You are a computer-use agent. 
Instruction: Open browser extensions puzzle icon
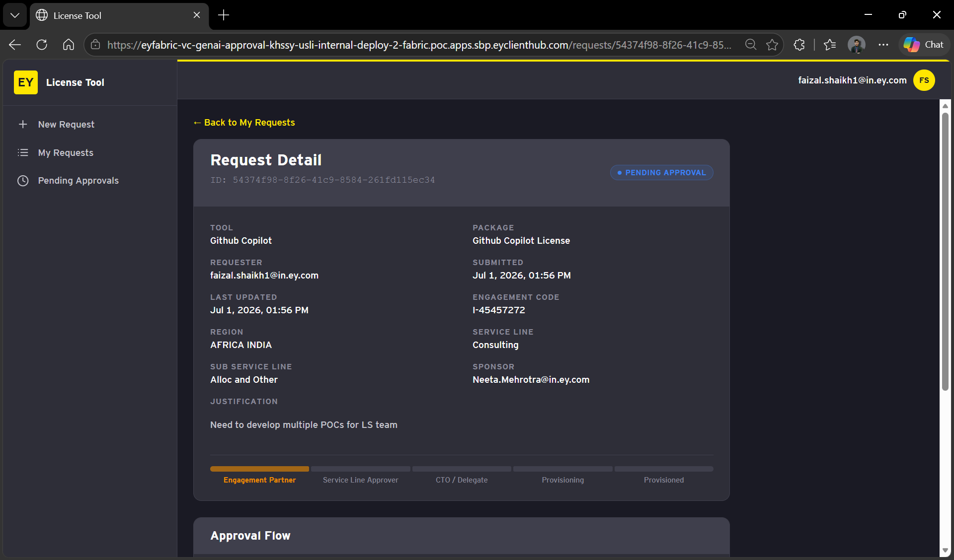799,45
